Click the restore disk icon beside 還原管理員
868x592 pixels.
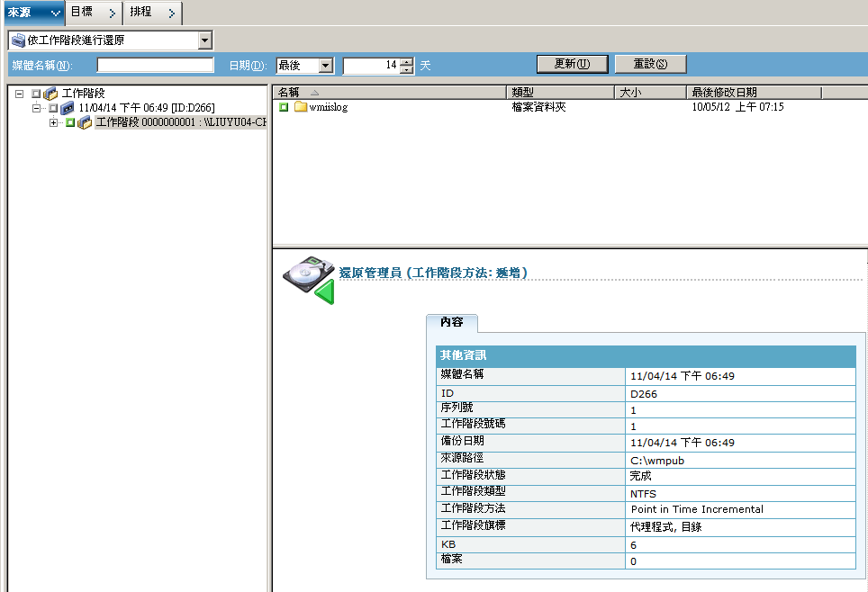click(x=306, y=270)
